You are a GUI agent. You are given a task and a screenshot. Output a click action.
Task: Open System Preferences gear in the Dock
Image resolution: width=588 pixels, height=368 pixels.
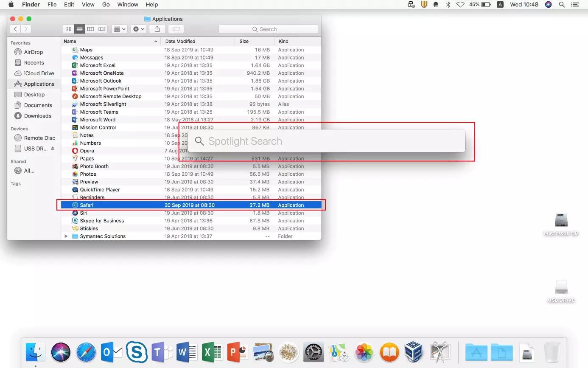pyautogui.click(x=314, y=352)
